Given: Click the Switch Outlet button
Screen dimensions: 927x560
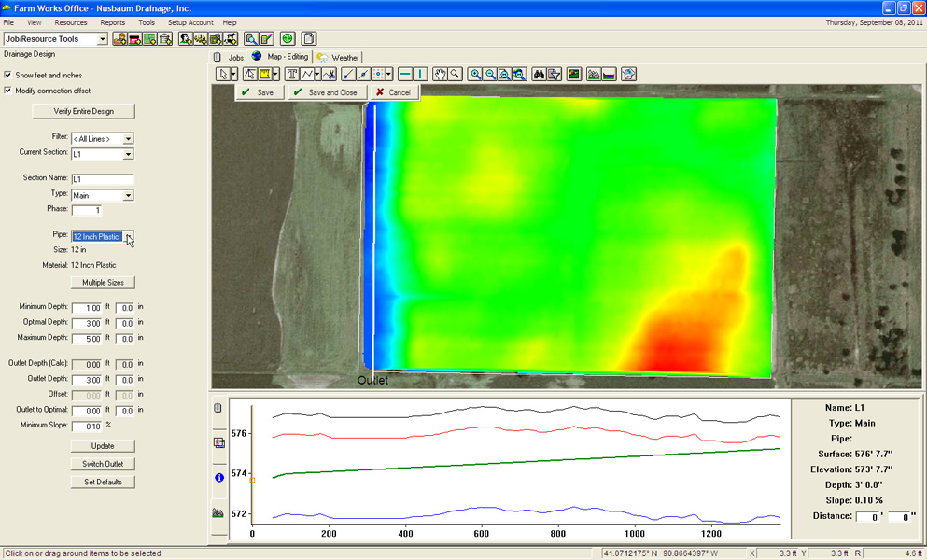Looking at the screenshot, I should (x=103, y=464).
